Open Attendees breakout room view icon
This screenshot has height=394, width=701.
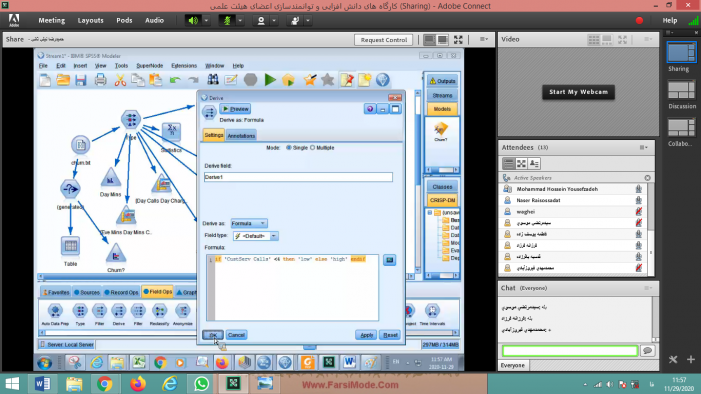(x=521, y=164)
